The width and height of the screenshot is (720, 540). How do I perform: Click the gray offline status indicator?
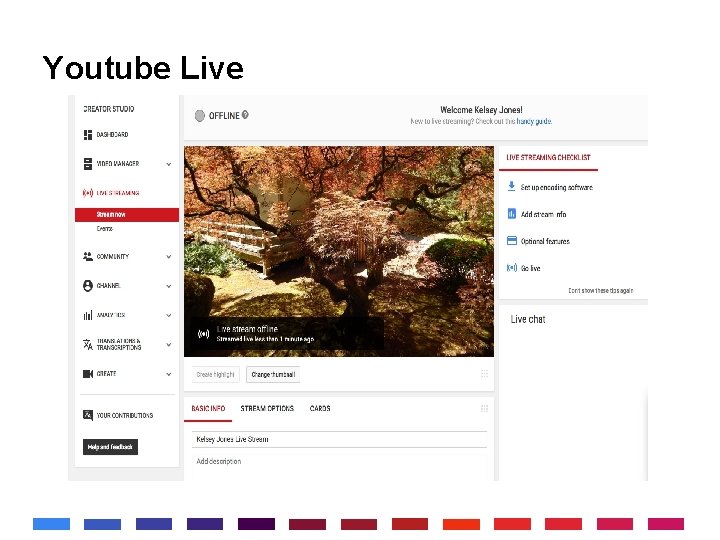point(200,116)
